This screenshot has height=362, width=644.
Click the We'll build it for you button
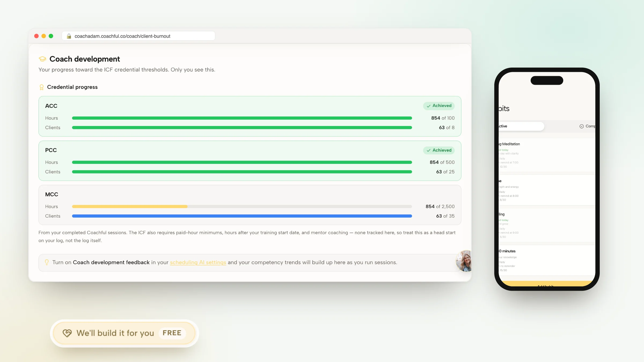pyautogui.click(x=125, y=333)
